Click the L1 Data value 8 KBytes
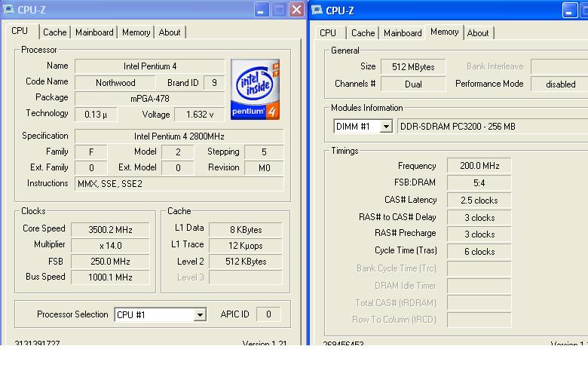 click(x=246, y=230)
